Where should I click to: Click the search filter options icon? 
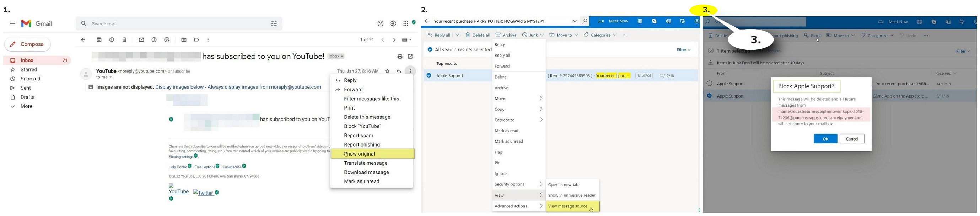[x=274, y=23]
